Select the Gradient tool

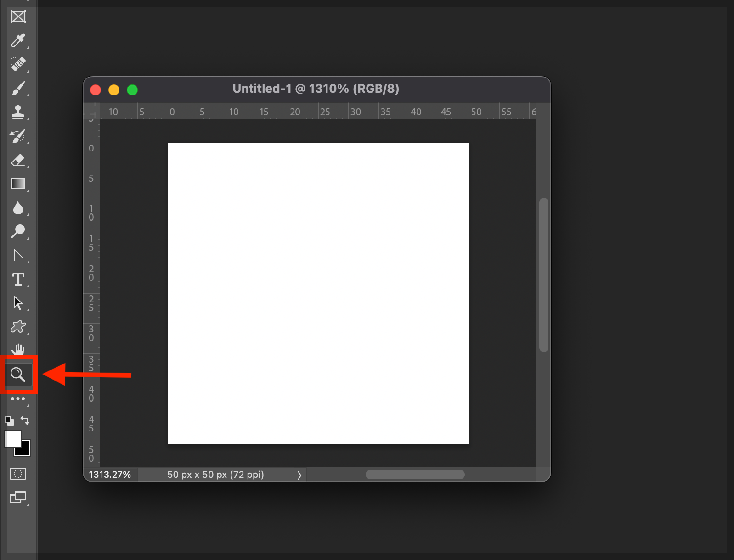click(x=18, y=184)
